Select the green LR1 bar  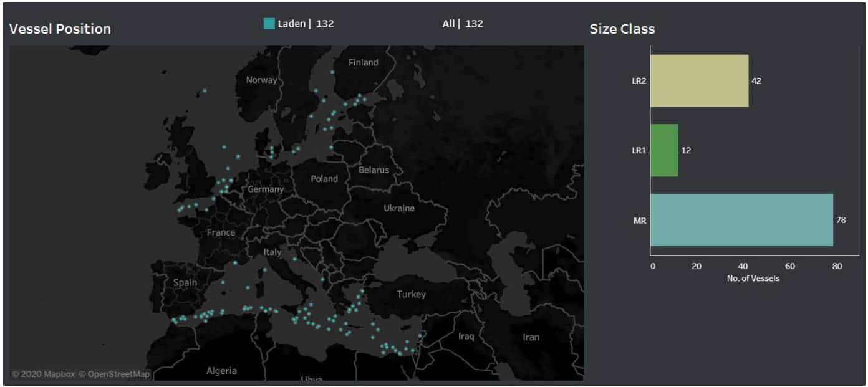click(664, 150)
